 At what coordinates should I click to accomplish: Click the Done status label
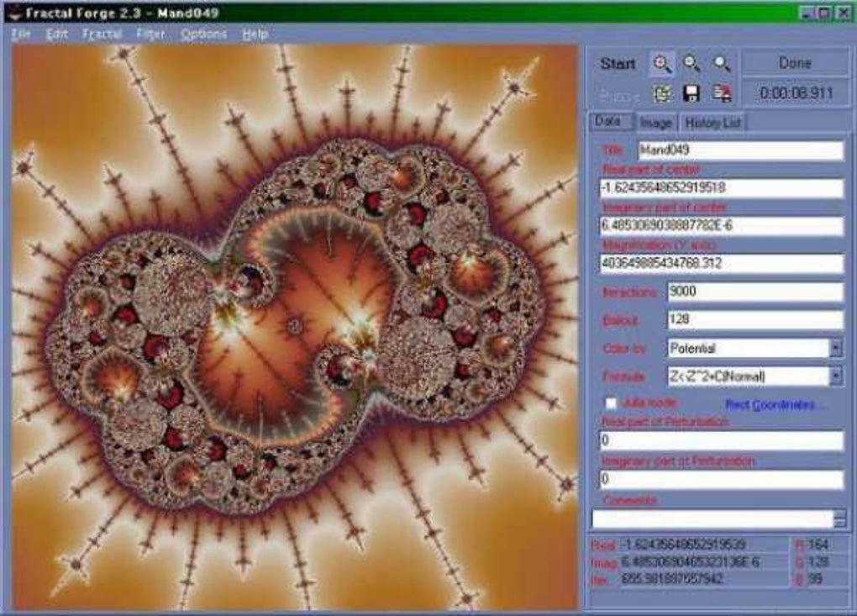(795, 63)
